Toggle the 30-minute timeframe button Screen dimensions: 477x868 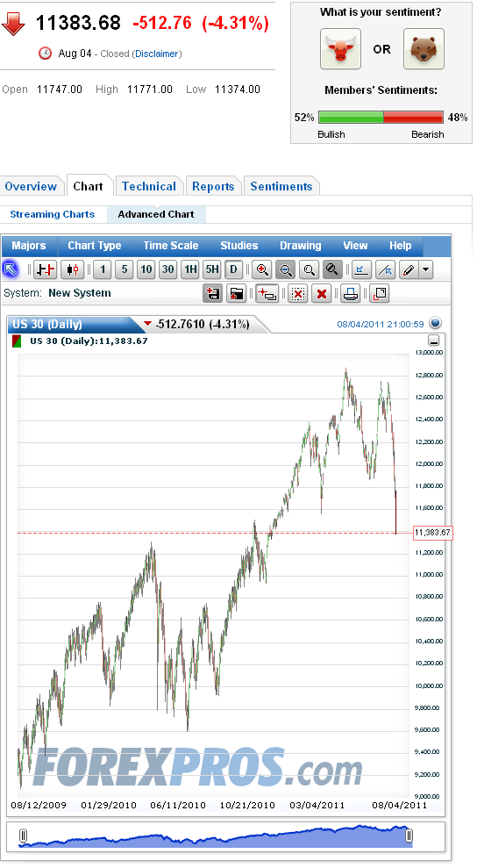168,269
